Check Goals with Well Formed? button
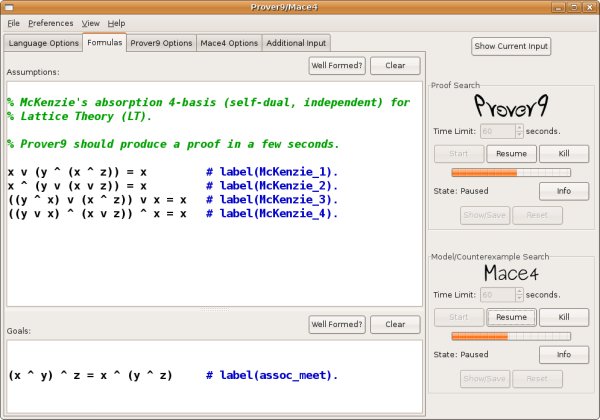The width and height of the screenshot is (600, 420). tap(337, 324)
